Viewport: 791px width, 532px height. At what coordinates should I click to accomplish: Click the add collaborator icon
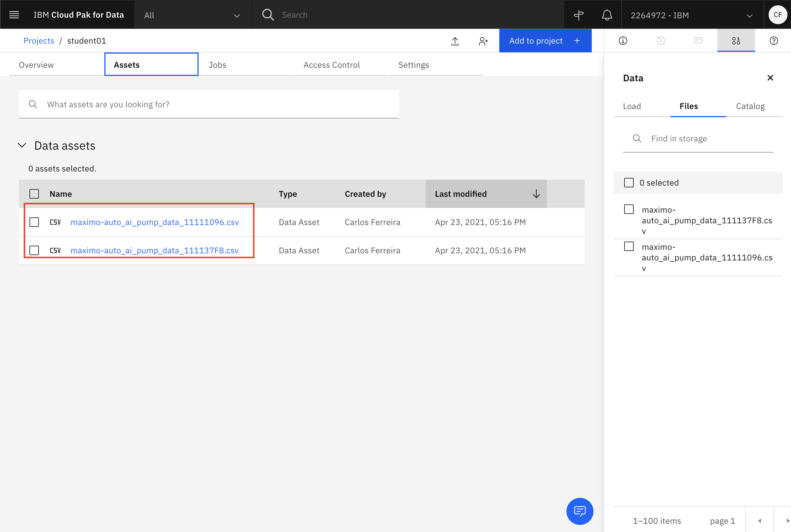(x=484, y=40)
